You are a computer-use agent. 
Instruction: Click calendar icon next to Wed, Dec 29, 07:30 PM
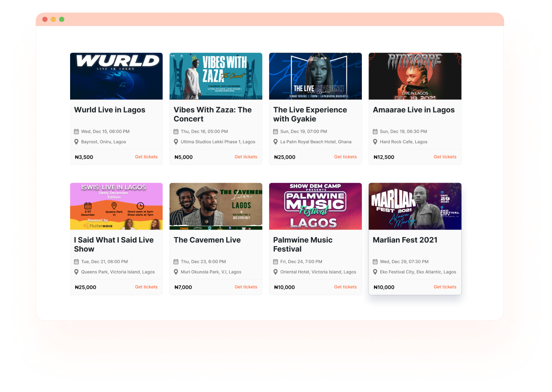tap(375, 261)
